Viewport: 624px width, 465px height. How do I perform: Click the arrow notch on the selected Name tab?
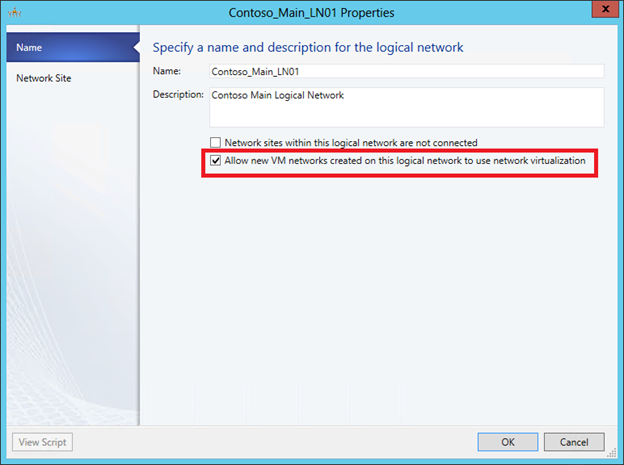[x=133, y=47]
